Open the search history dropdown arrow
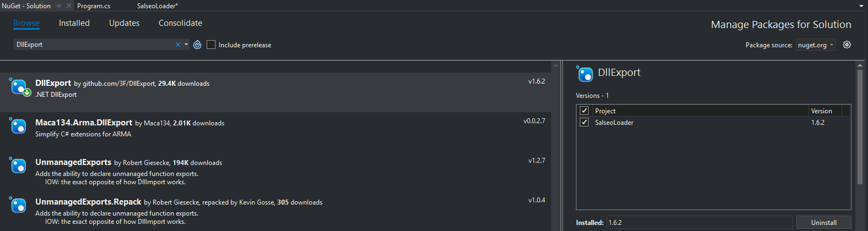 [186, 45]
